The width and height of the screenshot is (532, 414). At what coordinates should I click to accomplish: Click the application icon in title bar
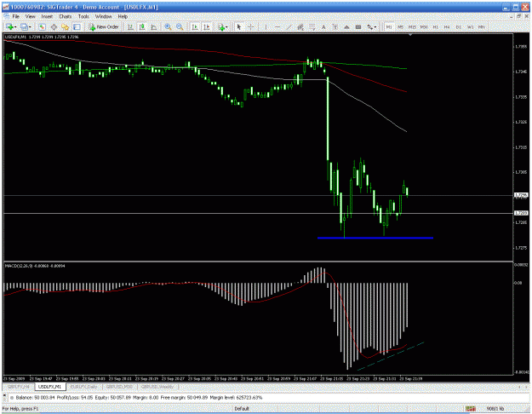point(6,7)
